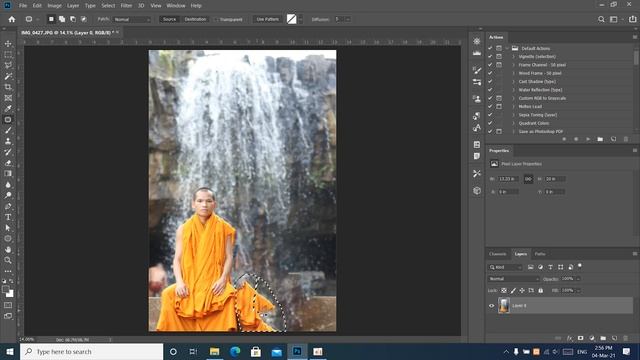Click the Diffusion value field
This screenshot has height=360, width=640.
[340, 19]
